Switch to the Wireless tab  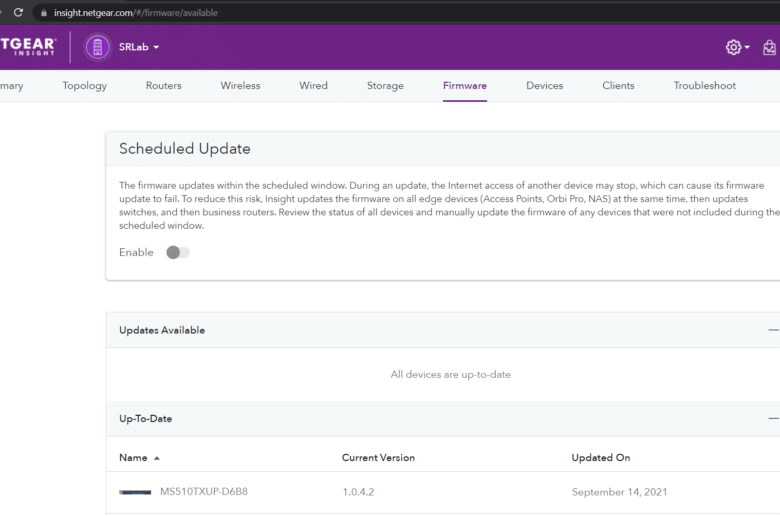[x=240, y=86]
